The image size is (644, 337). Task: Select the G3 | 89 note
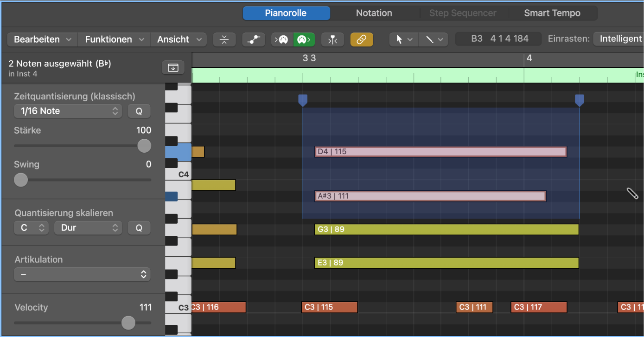(x=446, y=229)
